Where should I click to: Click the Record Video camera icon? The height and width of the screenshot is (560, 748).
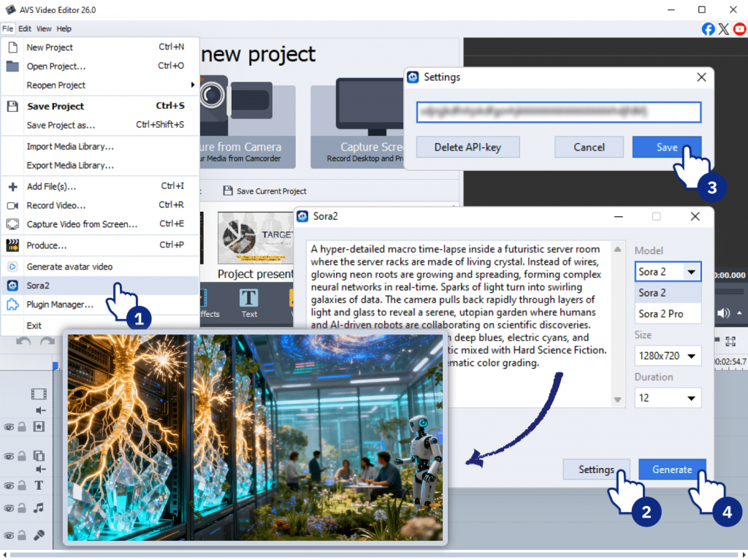click(x=12, y=206)
